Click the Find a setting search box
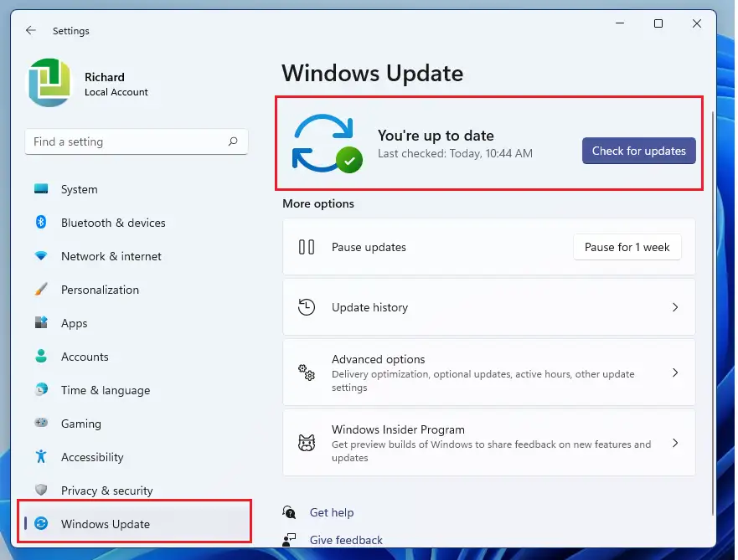Screen dimensions: 738x560 pyautogui.click(x=137, y=141)
